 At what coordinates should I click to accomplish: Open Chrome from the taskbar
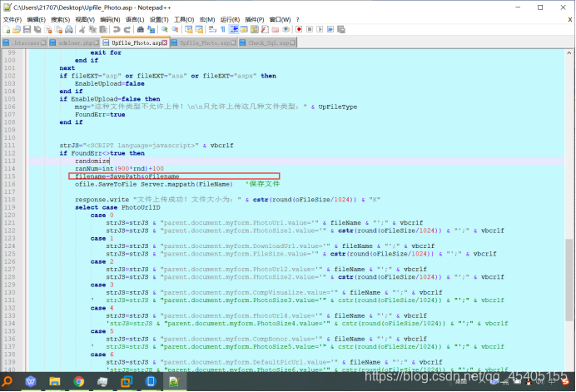pos(78,382)
